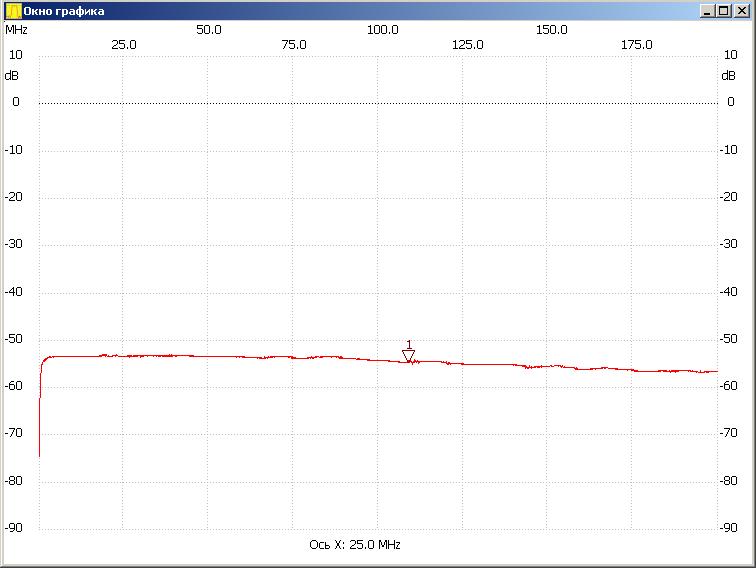Click the 50.0 frequency axis label

(208, 30)
